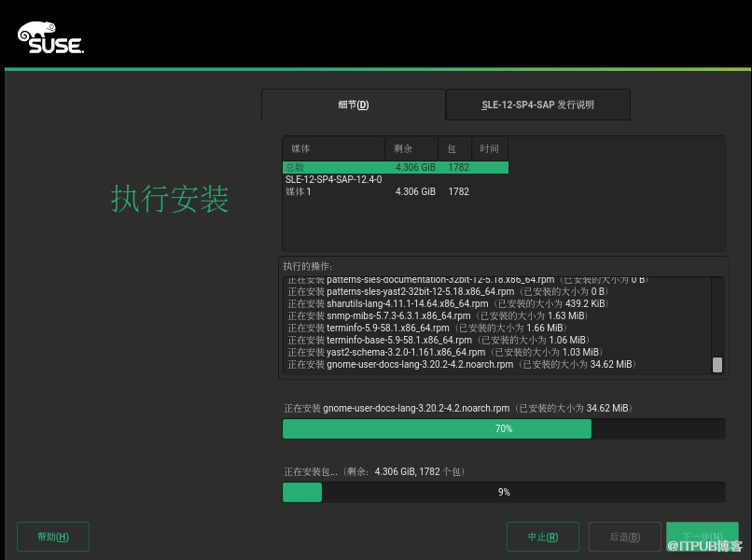752x560 pixels.
Task: Open help with 帮助(H) button
Action: coord(53,537)
